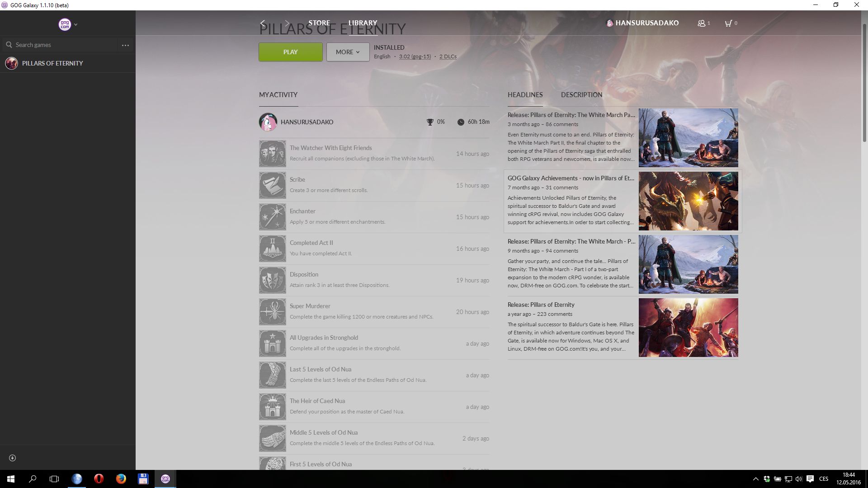
Task: Open the action center notifications icon
Action: [x=810, y=479]
